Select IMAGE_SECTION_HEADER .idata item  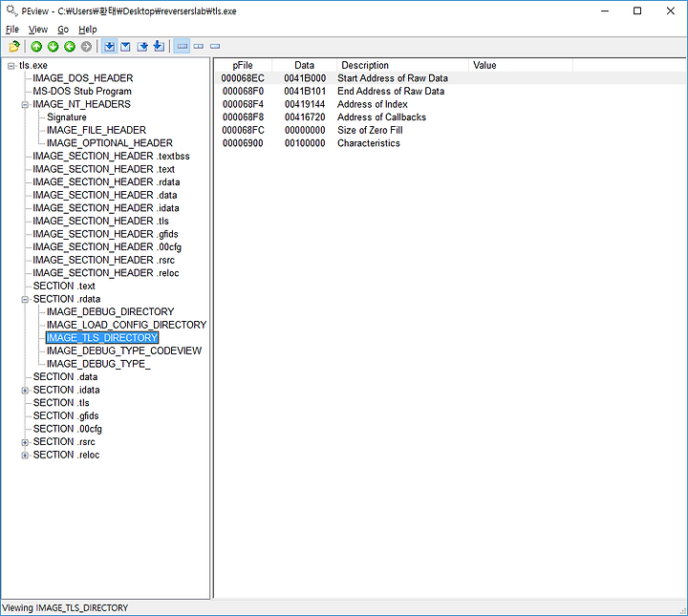tap(106, 208)
